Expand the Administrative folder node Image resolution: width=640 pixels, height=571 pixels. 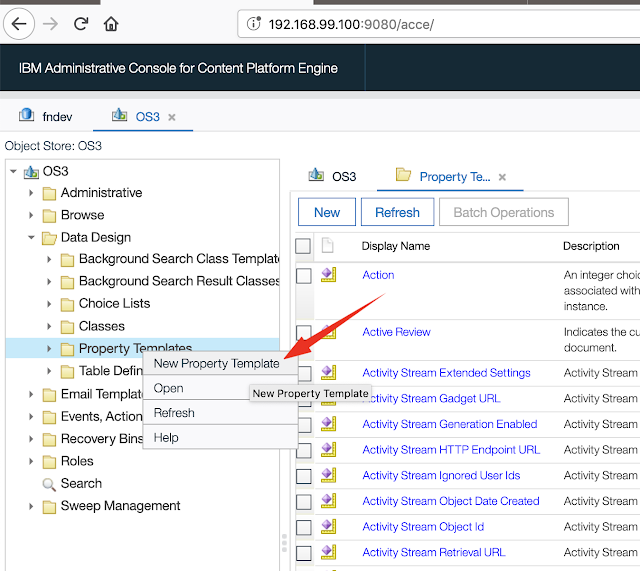coord(31,193)
